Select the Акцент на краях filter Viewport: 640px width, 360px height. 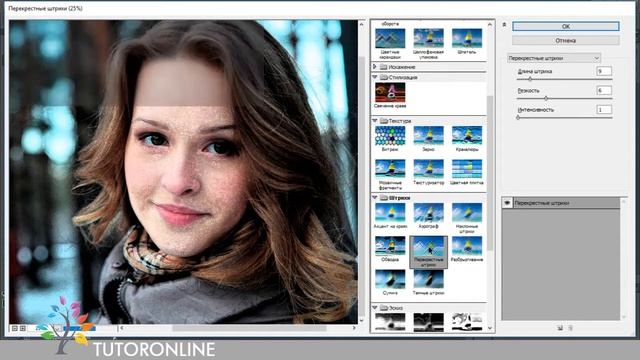coord(390,212)
